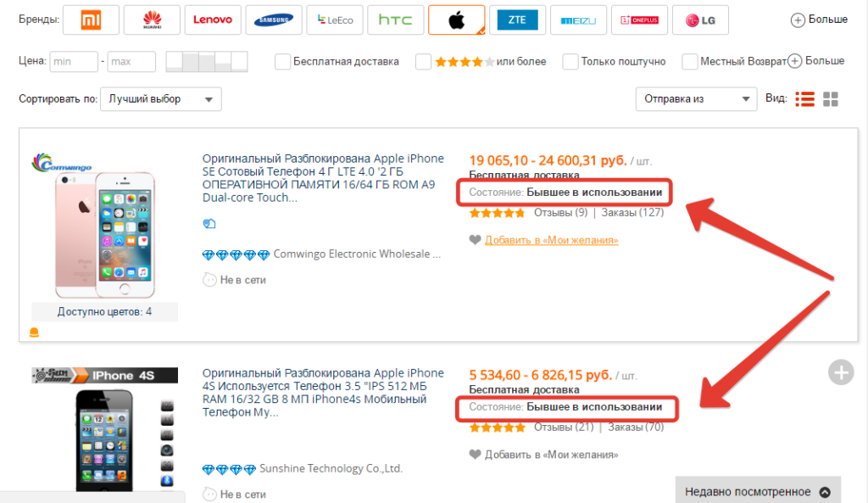View the iPhone SE Заказы (127)

point(632,212)
